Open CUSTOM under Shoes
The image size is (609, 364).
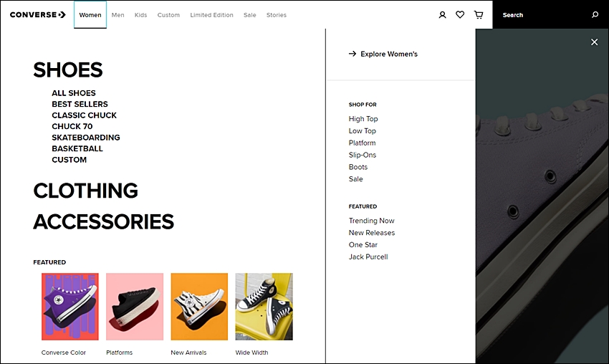(x=69, y=160)
